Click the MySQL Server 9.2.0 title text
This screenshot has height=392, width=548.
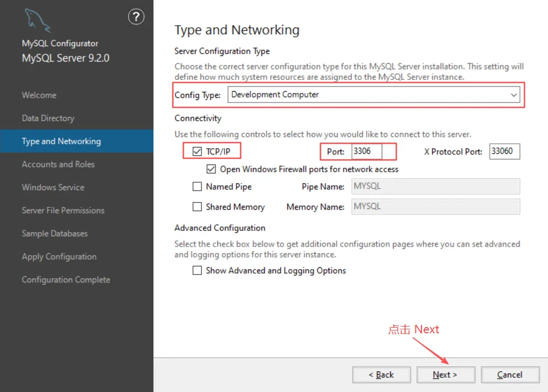(x=65, y=58)
